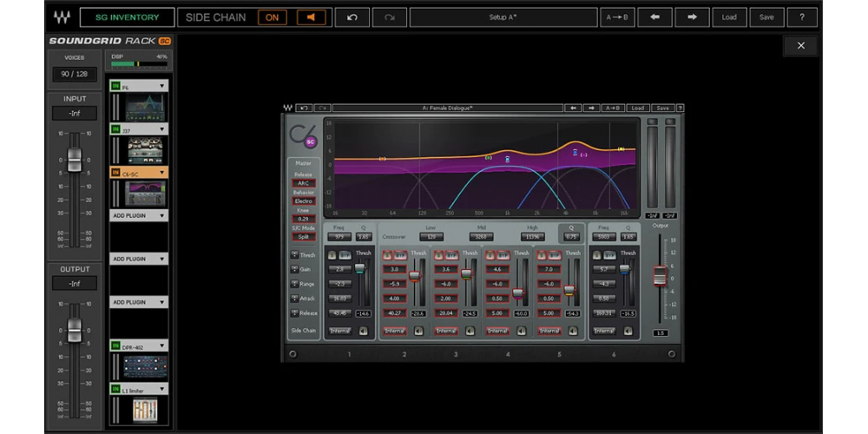Click the rack undo arrow button
The image size is (868, 434).
click(352, 17)
